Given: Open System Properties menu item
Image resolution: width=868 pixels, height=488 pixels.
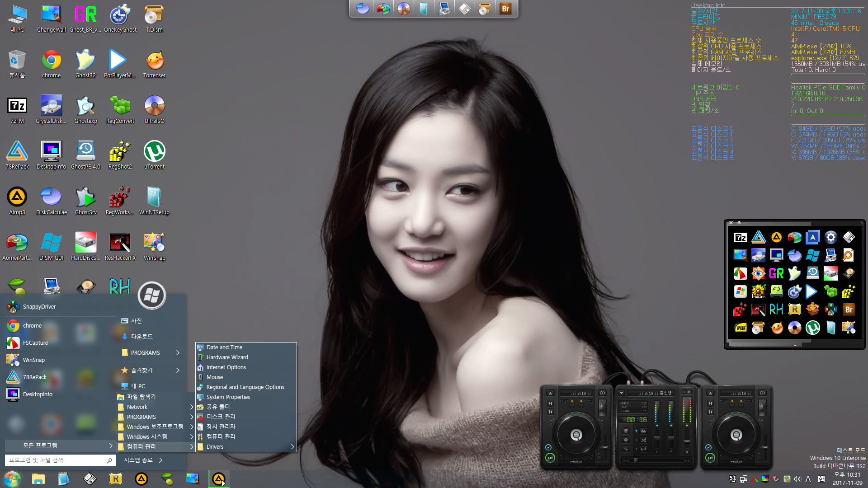Looking at the screenshot, I should [246, 397].
